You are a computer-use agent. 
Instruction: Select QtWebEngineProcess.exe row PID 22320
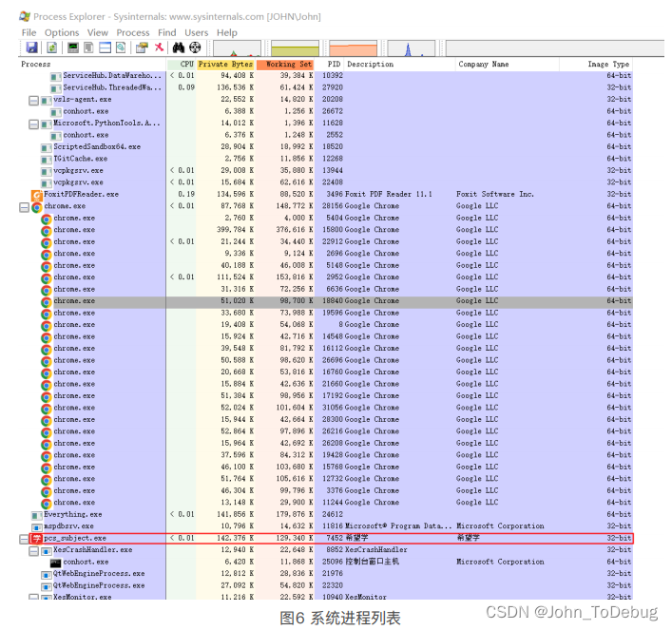tap(326, 586)
